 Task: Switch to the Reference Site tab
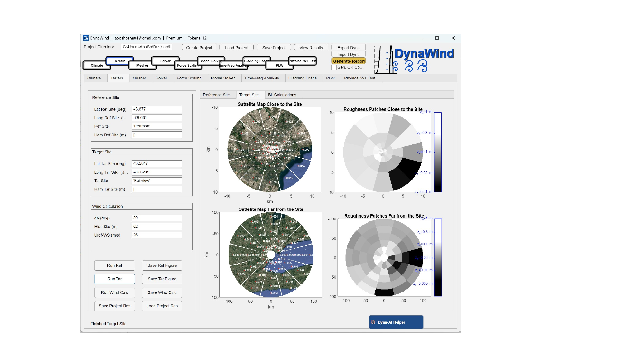[216, 95]
